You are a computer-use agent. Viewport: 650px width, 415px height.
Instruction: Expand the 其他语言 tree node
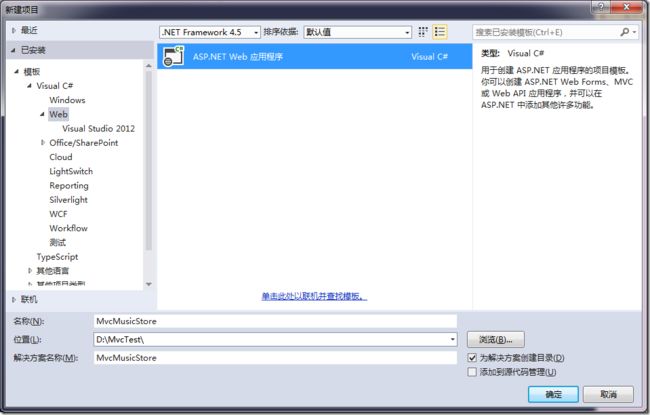[30, 270]
